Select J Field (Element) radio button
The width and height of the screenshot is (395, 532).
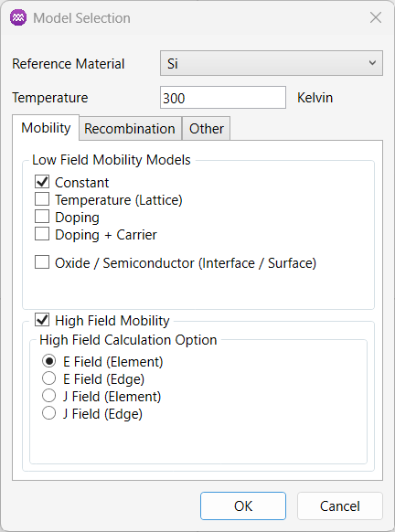[x=48, y=396]
